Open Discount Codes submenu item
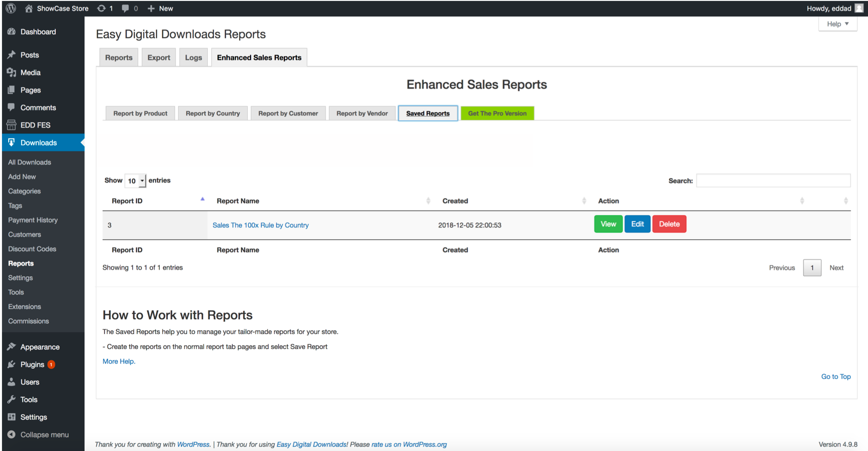This screenshot has height=451, width=868. [32, 249]
